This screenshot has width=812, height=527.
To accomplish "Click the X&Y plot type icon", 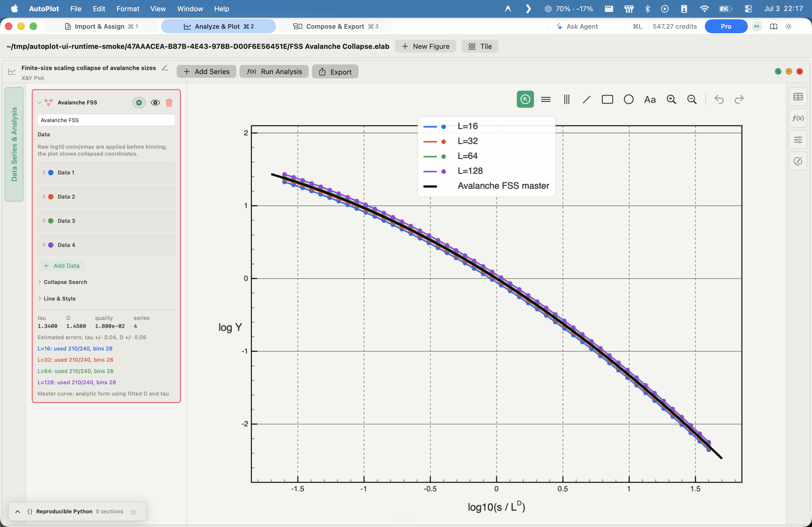I will pyautogui.click(x=12, y=72).
